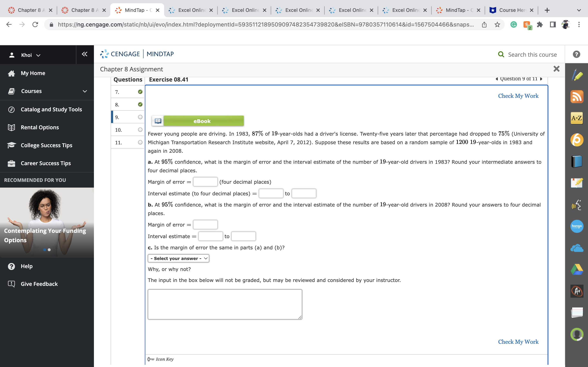
Task: Open the Select your answer dropdown
Action: 178,258
